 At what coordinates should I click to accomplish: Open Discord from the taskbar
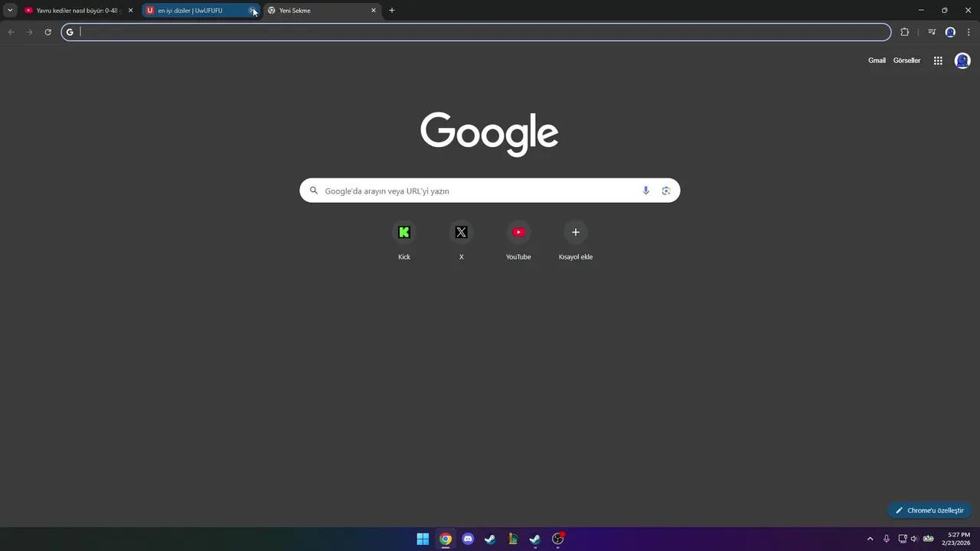click(x=468, y=539)
